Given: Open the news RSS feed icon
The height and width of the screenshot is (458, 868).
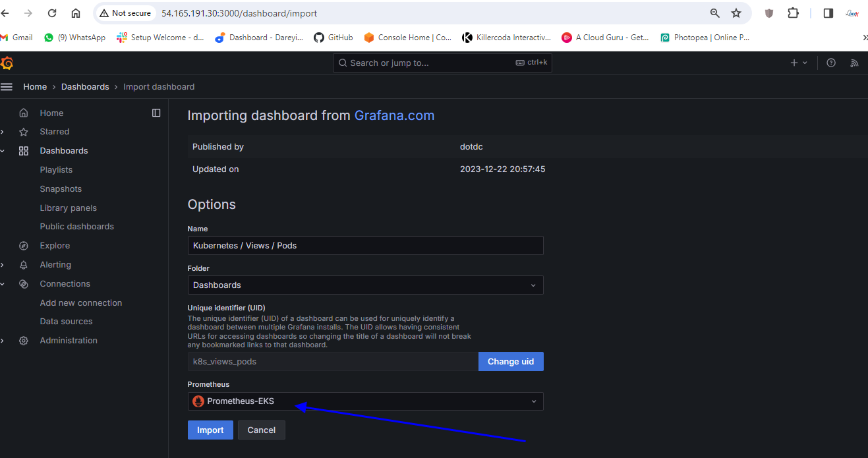Looking at the screenshot, I should pyautogui.click(x=854, y=63).
